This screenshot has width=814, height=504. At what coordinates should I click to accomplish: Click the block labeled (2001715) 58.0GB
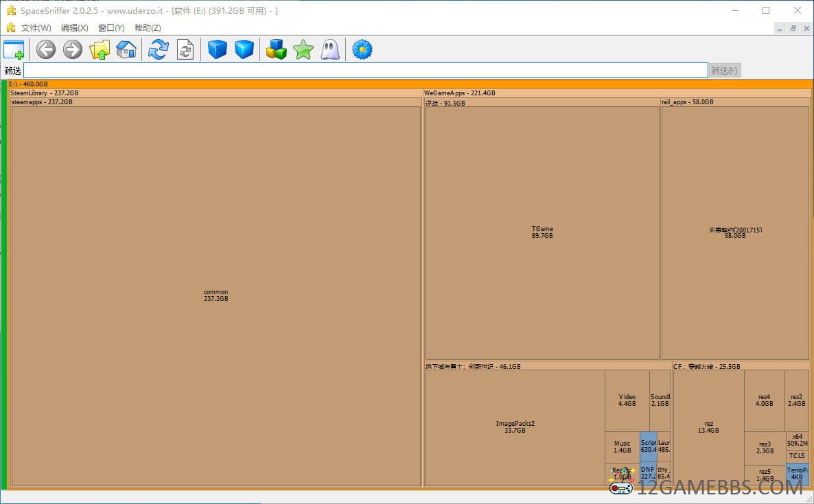coord(736,233)
